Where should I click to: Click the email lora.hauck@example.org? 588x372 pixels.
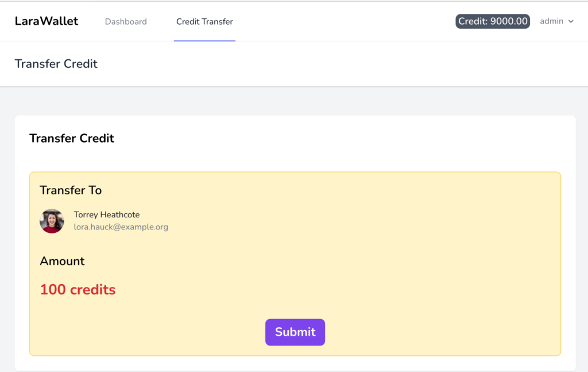click(x=121, y=227)
